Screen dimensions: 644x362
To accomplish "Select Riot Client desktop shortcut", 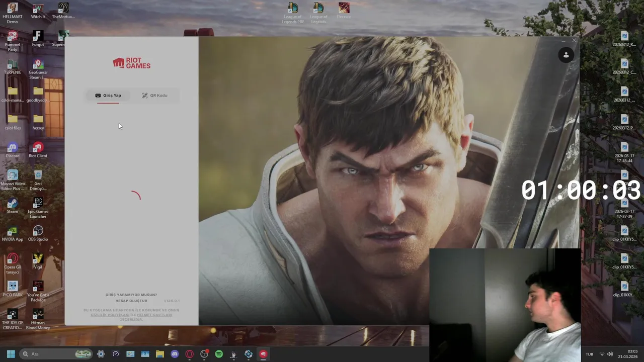I will (38, 150).
